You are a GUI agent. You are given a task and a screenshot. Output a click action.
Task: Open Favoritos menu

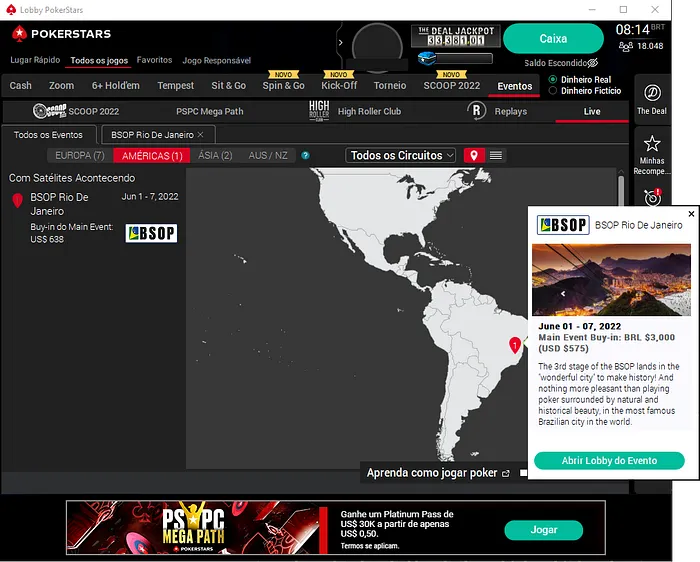(x=154, y=60)
